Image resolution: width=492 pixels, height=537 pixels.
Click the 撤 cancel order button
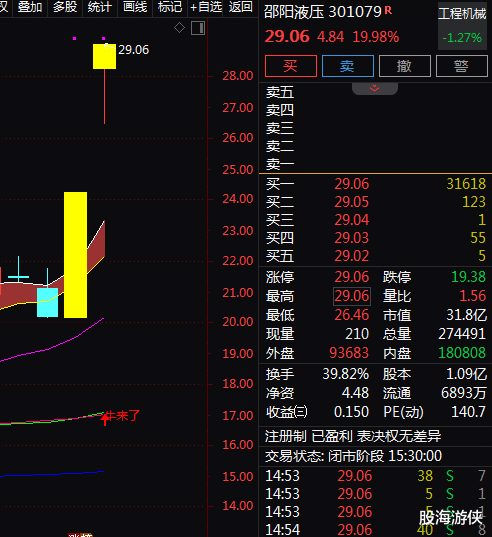405,66
